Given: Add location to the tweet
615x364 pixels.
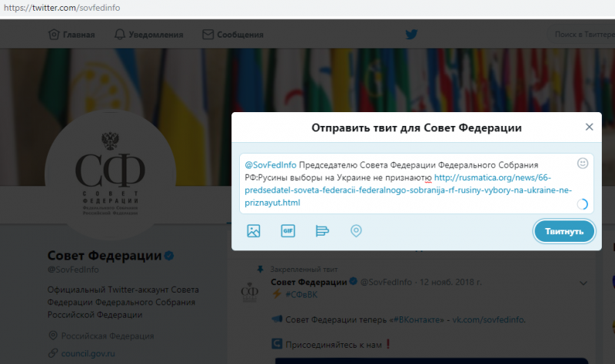Looking at the screenshot, I should [x=356, y=231].
